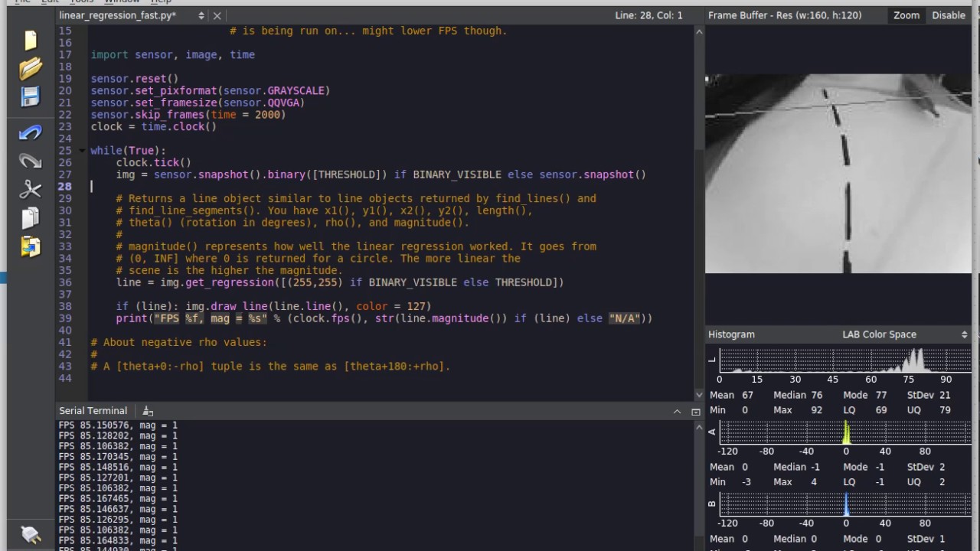The image size is (980, 551).
Task: Connect to the camera using the plug icon
Action: pos(31,534)
